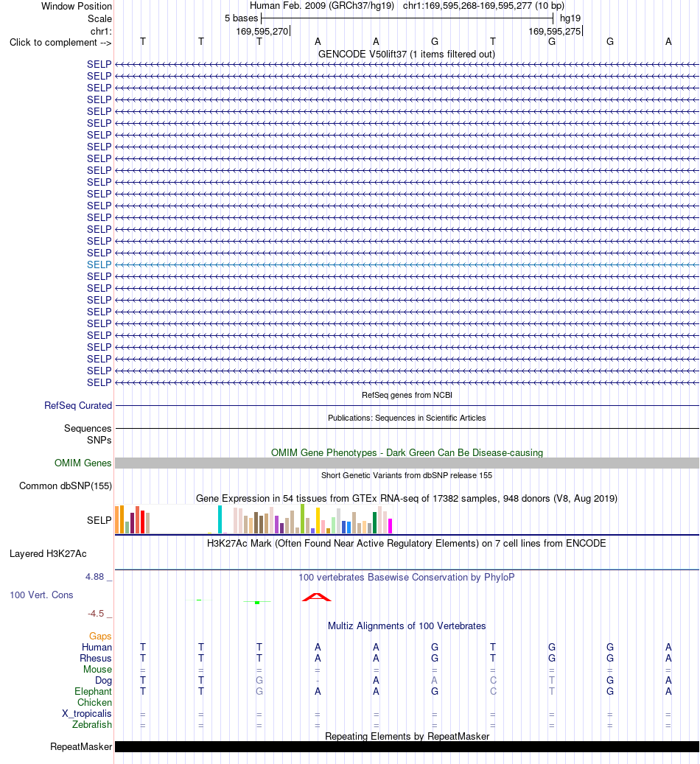700x764 pixels.
Task: Open 'Multiz Alignments of 100 Vertebrates' track title
Action: point(407,626)
